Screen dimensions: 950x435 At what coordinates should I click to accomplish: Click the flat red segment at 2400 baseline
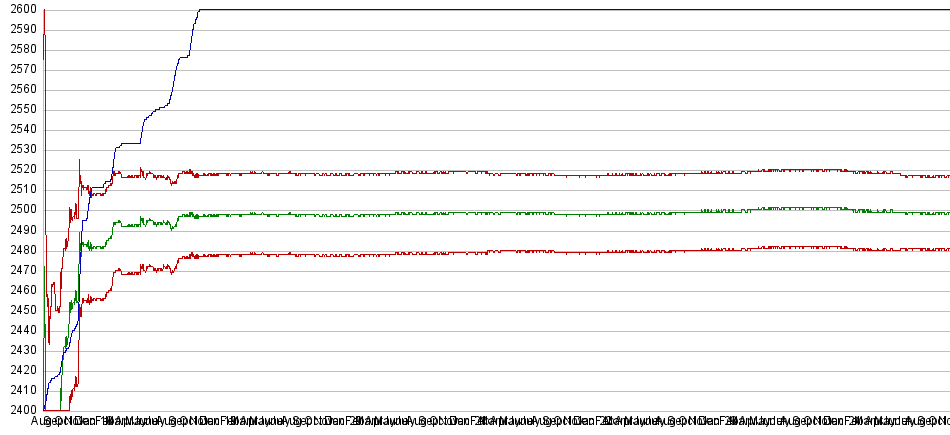(56, 410)
